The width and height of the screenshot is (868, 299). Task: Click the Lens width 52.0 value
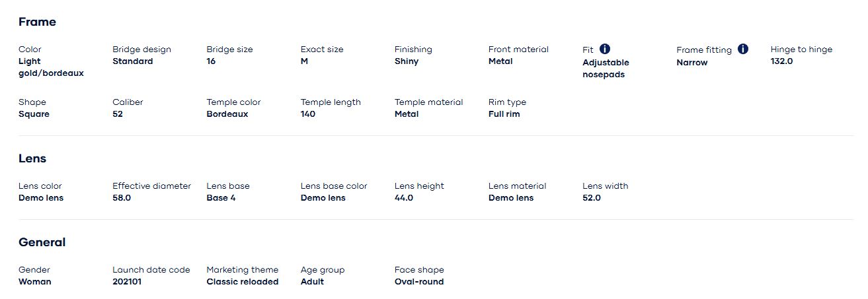(591, 198)
